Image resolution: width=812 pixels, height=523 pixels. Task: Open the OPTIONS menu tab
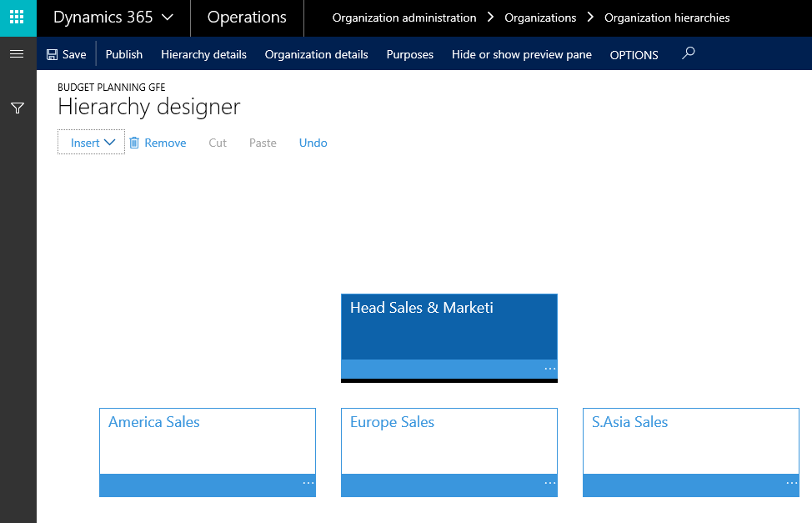click(x=634, y=55)
